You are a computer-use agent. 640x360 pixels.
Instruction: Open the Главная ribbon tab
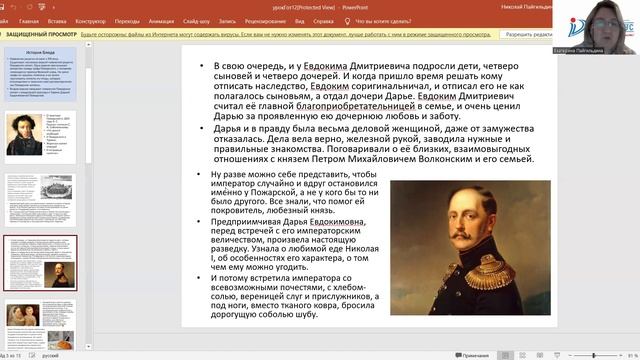29,21
